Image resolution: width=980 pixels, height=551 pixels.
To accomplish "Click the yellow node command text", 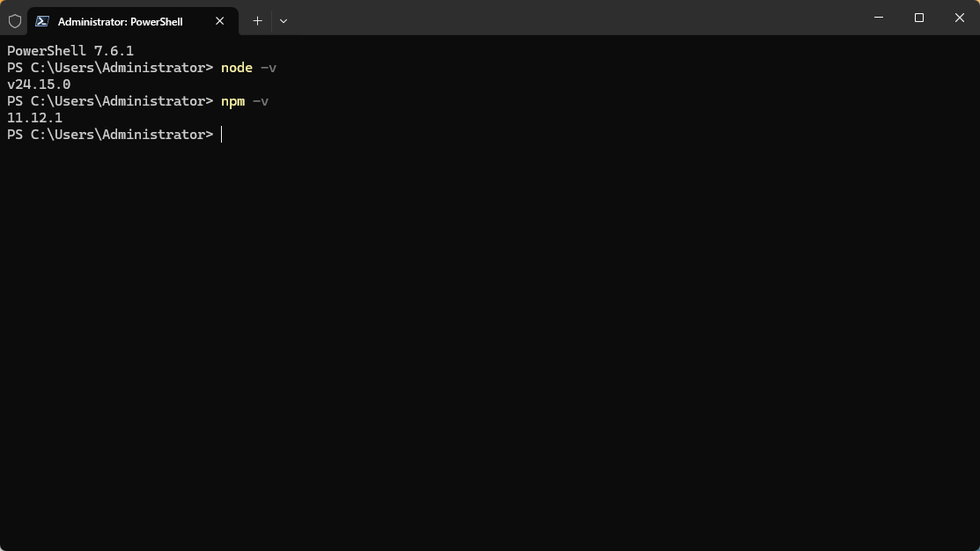I will pos(236,67).
